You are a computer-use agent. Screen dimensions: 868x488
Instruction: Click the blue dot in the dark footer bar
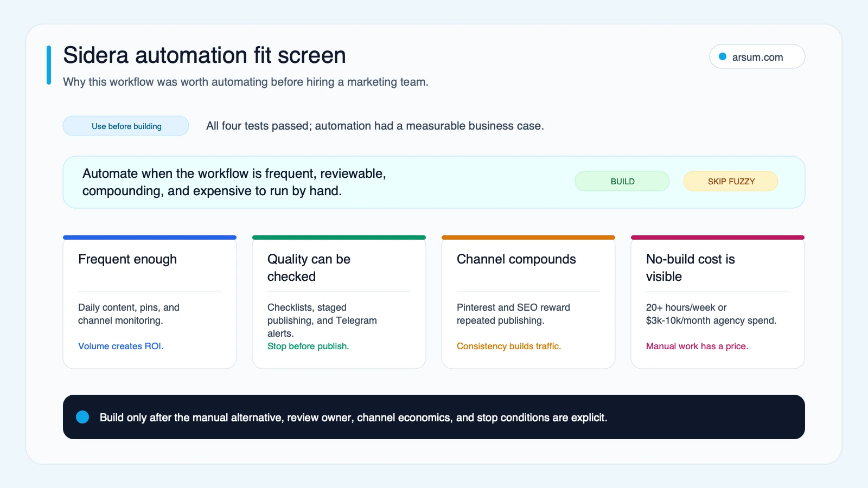82,417
